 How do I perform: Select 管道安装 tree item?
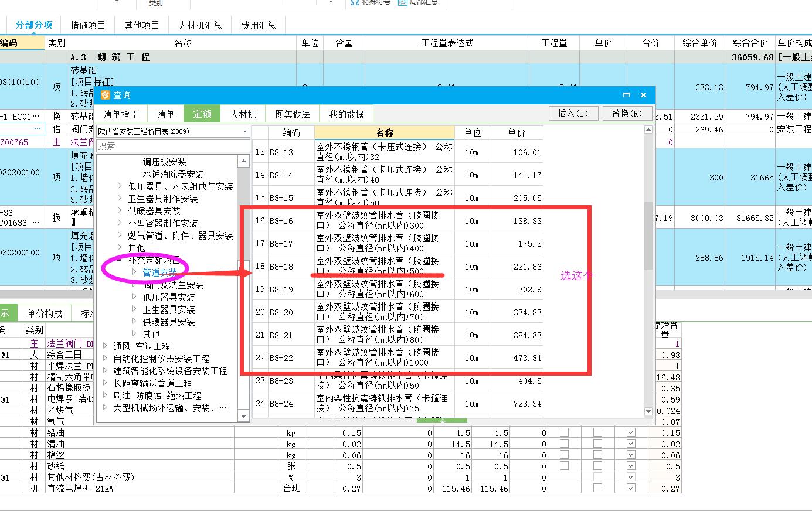pyautogui.click(x=160, y=272)
